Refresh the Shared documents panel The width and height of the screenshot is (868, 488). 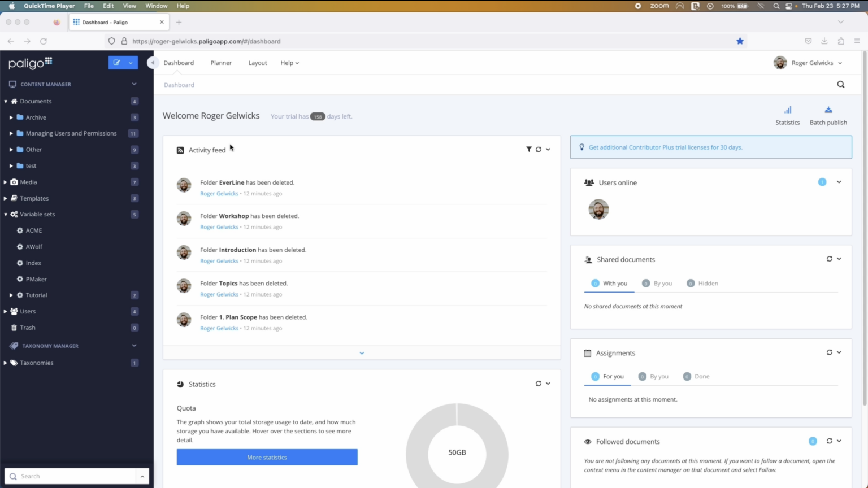point(829,259)
